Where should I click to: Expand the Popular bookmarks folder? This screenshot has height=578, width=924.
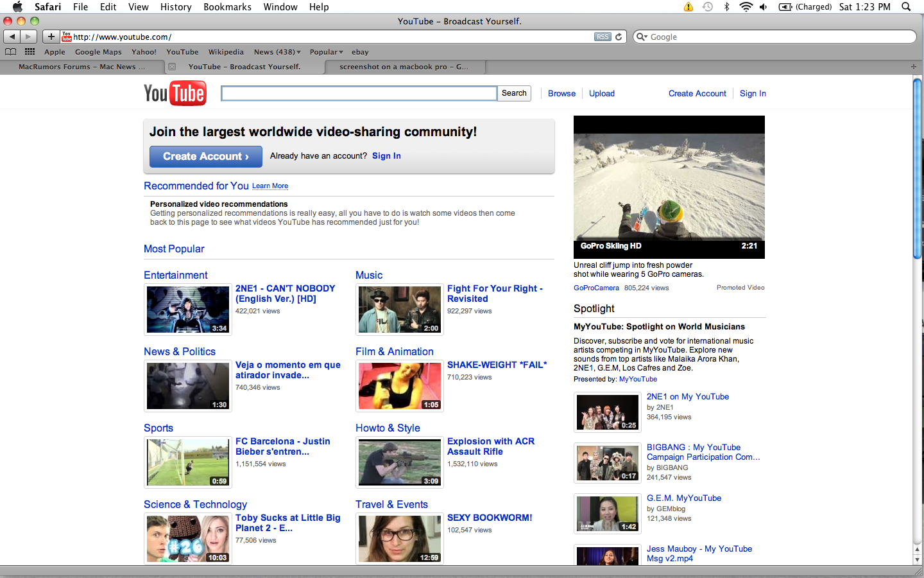pyautogui.click(x=326, y=52)
